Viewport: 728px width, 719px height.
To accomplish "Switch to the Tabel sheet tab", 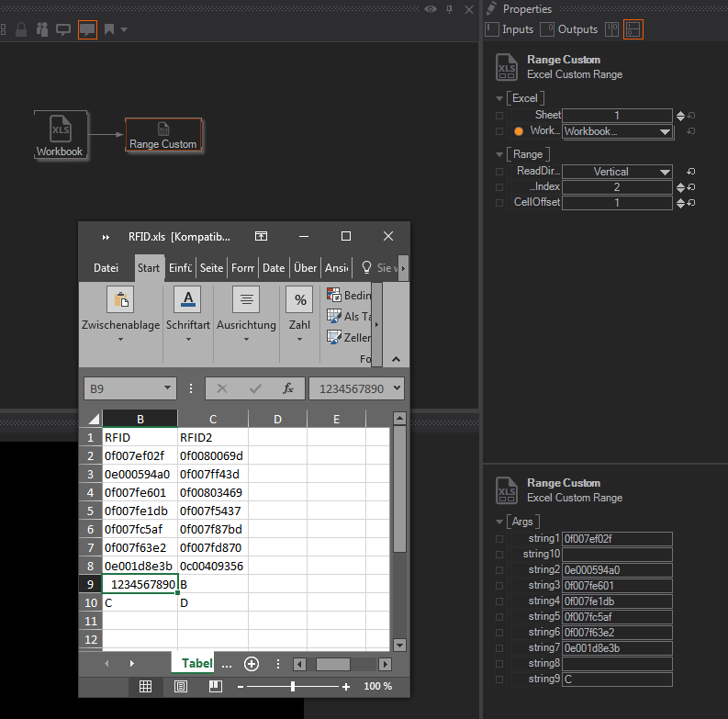I will click(196, 663).
